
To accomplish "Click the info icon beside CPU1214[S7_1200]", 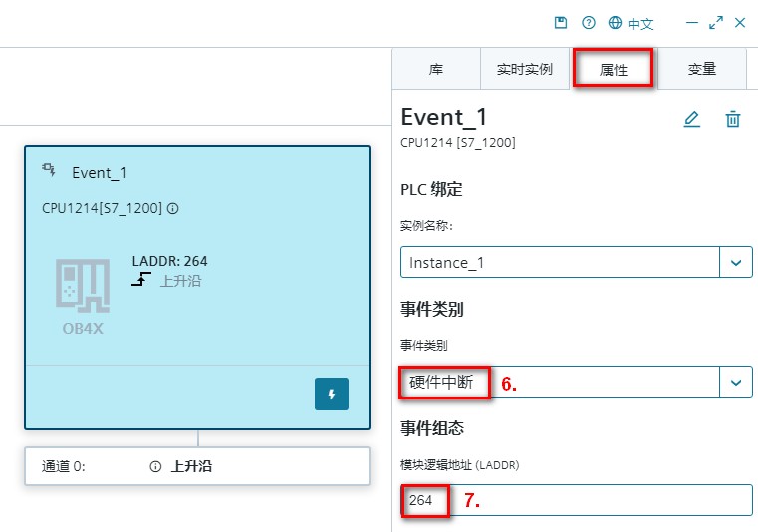I will click(x=173, y=209).
